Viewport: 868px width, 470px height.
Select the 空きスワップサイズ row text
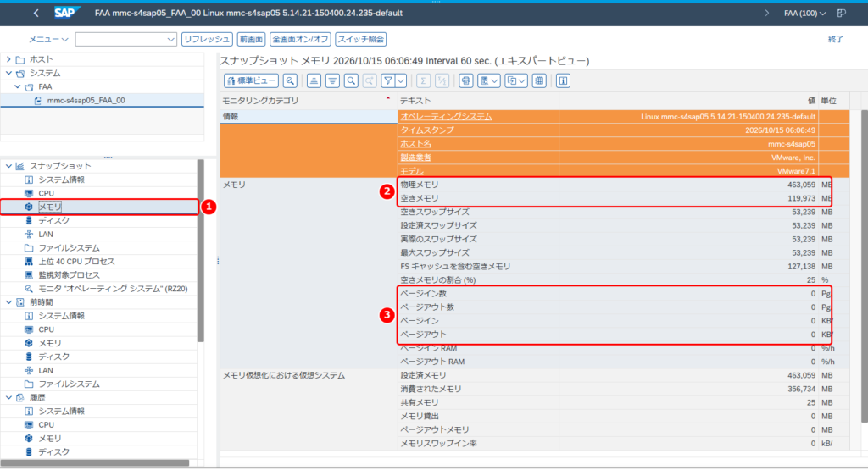click(x=435, y=212)
